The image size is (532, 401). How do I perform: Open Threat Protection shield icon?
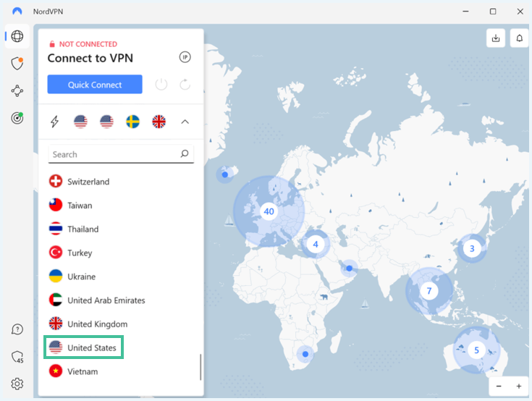(17, 63)
